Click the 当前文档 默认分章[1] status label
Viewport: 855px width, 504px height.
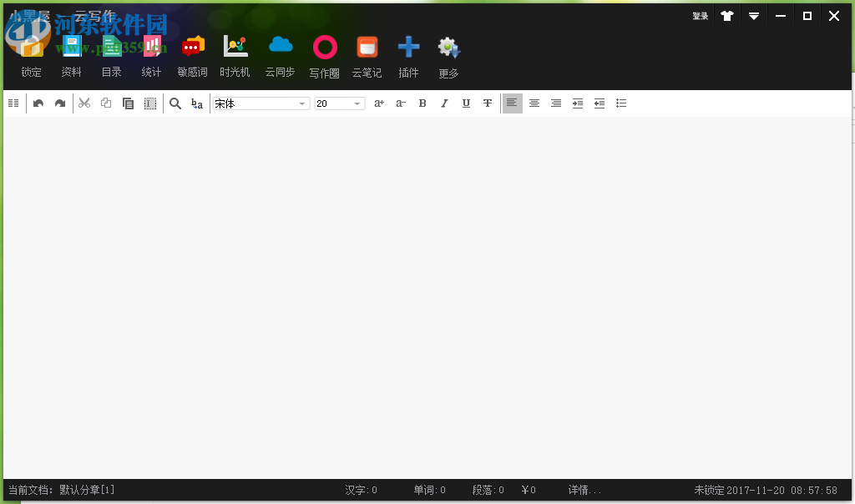point(62,490)
